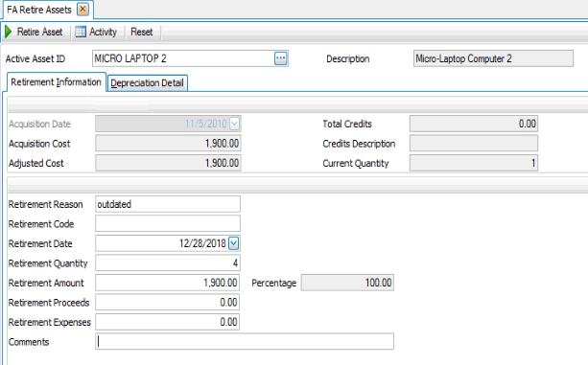Click the Retirement Reason field
Image resolution: width=588 pixels, height=365 pixels.
168,204
